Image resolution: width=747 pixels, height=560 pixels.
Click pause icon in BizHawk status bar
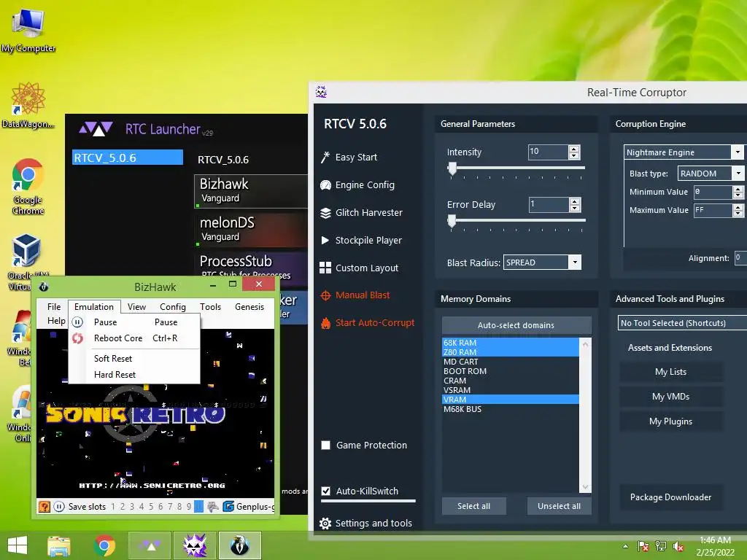pyautogui.click(x=59, y=507)
